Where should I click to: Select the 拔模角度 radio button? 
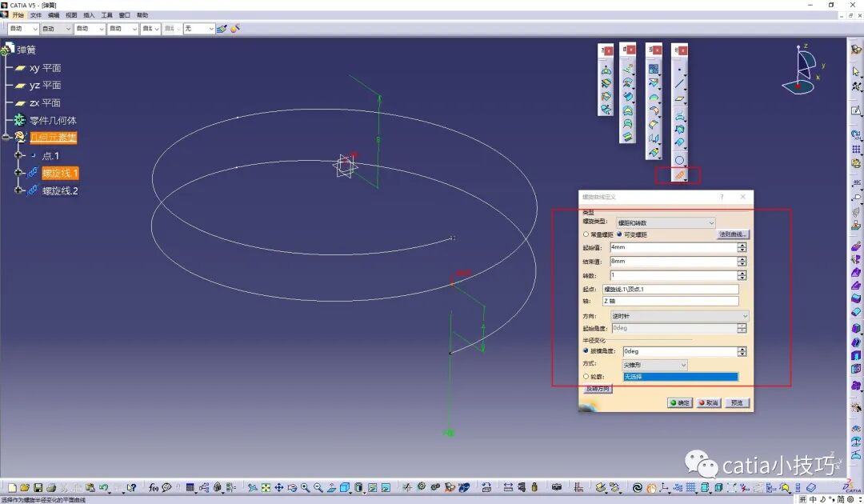click(x=586, y=350)
